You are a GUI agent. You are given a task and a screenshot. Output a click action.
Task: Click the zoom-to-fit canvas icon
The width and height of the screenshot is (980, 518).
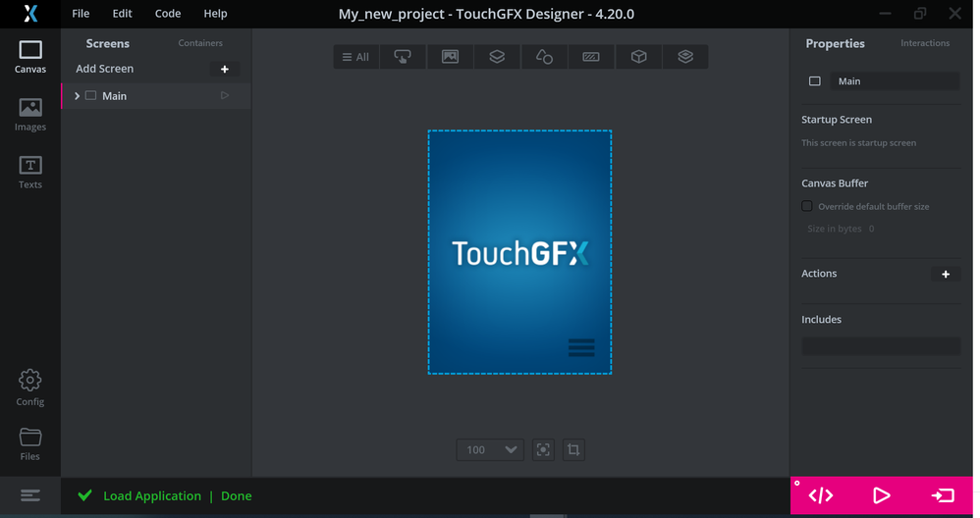coord(543,449)
